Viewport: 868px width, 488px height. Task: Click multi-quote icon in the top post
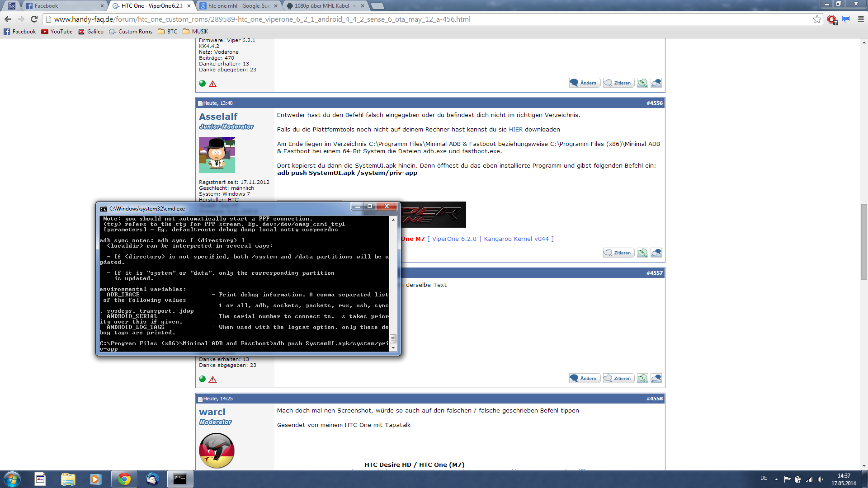tap(642, 83)
